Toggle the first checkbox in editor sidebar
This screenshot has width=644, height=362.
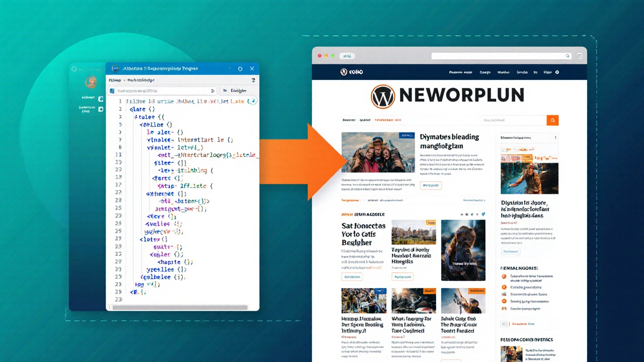tap(101, 99)
